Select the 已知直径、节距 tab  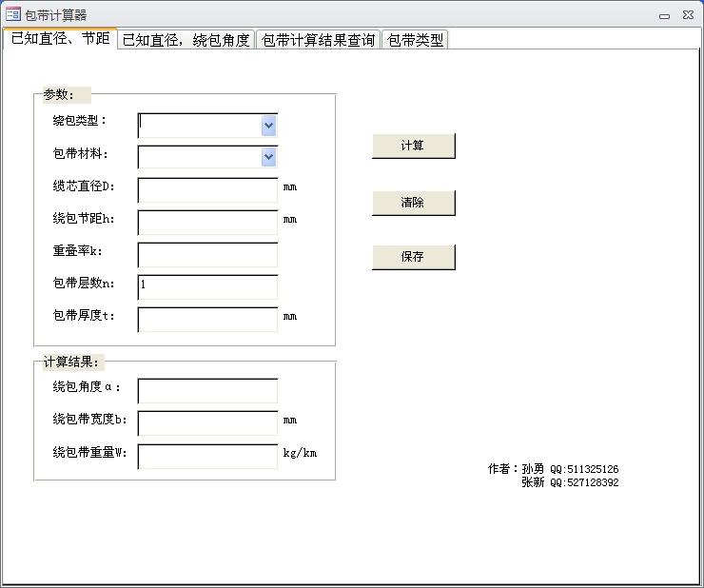click(60, 39)
